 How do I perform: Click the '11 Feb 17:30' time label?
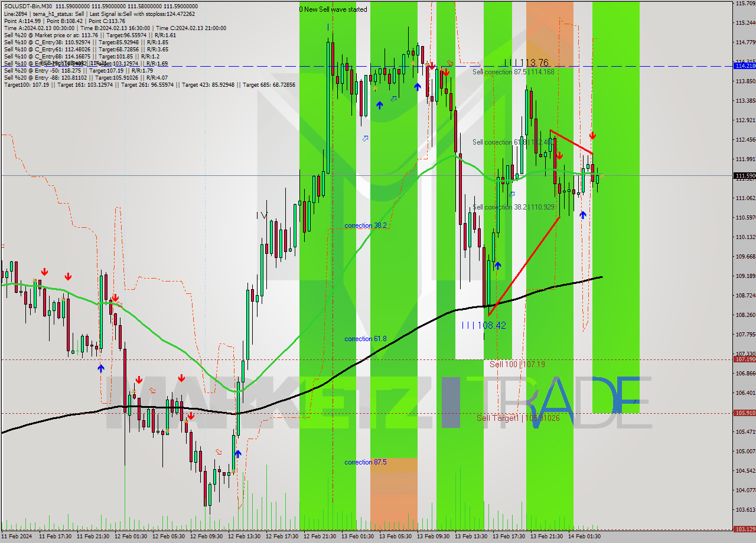[56, 537]
